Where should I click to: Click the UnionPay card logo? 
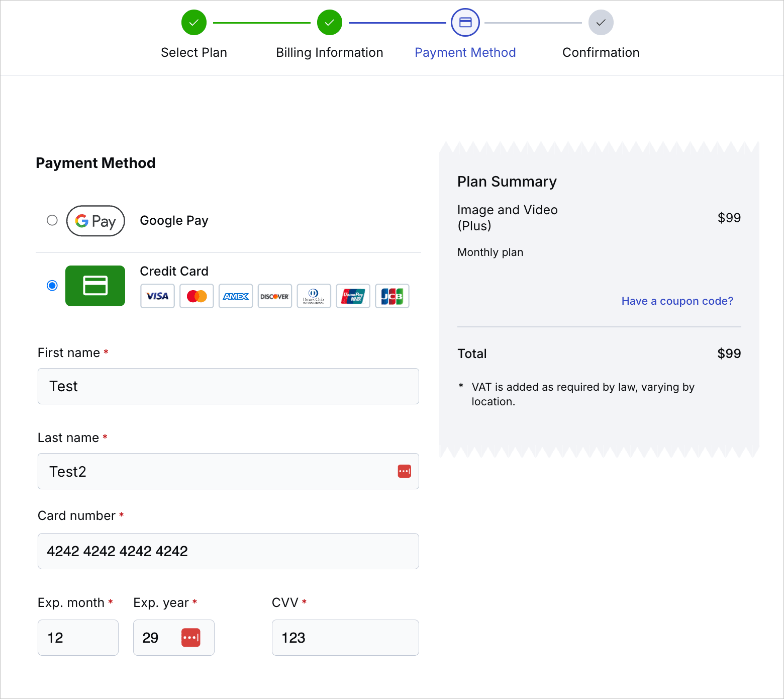353,296
